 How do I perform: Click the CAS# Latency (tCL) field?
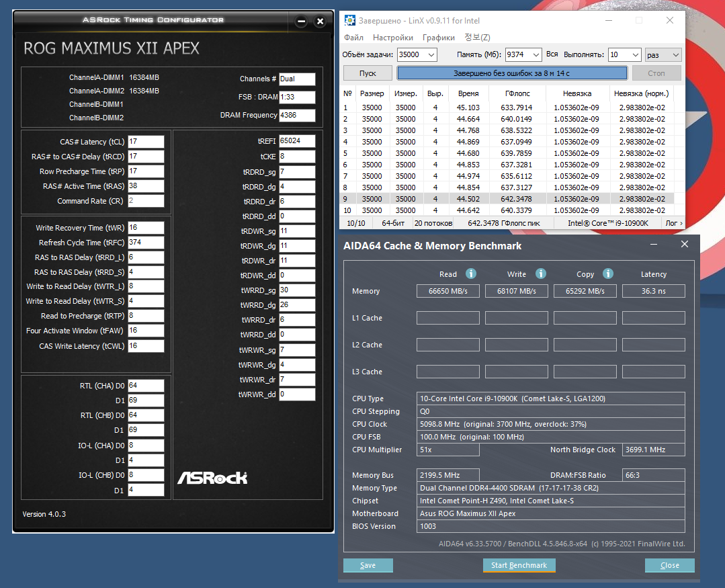point(146,141)
